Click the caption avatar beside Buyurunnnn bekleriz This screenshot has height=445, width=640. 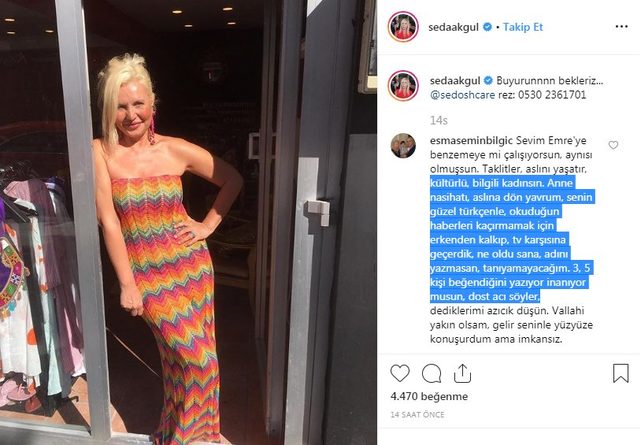coord(403,86)
